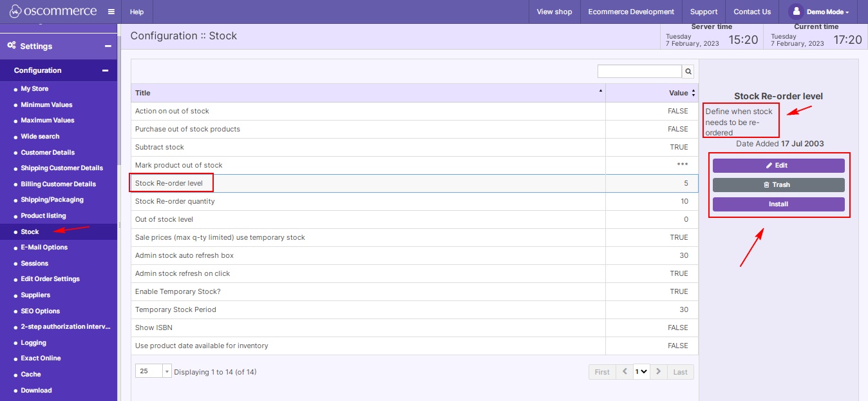Select the Action on out of stock row
868x401 pixels.
[415, 111]
